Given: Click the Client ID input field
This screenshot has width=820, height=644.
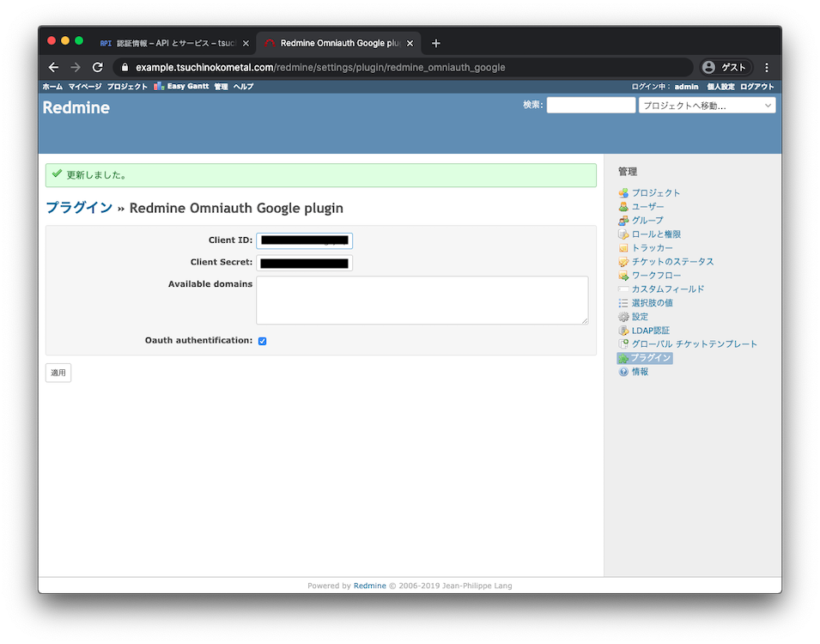Looking at the screenshot, I should point(304,240).
